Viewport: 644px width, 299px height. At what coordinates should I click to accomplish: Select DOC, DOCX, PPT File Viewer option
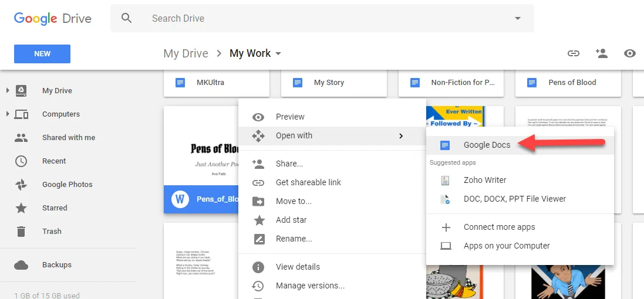tap(520, 199)
